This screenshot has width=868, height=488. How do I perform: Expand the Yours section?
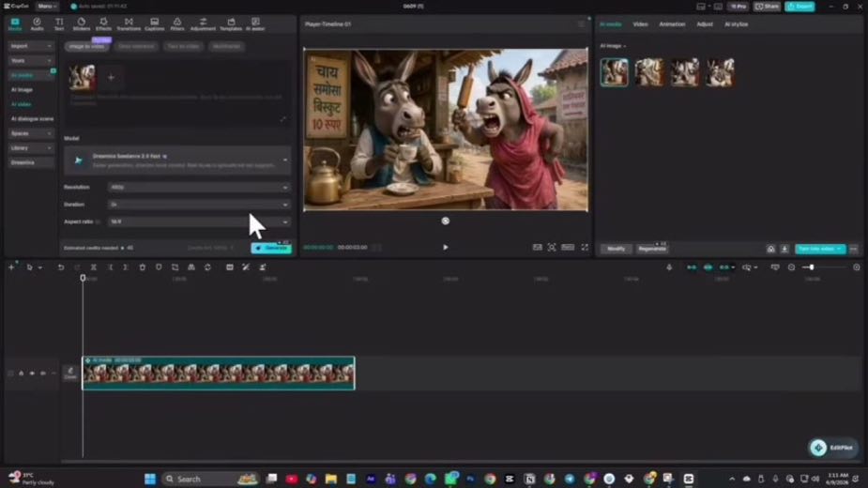(30, 60)
